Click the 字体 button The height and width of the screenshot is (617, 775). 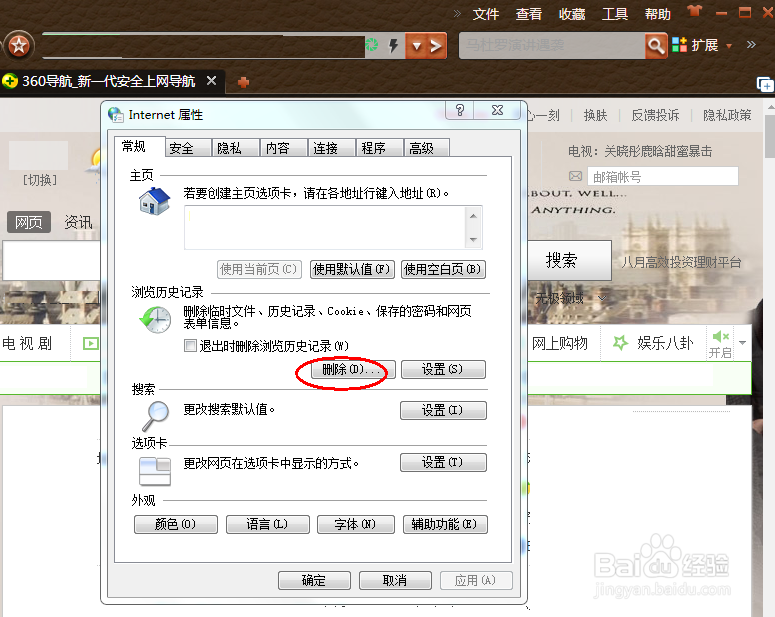[x=356, y=525]
